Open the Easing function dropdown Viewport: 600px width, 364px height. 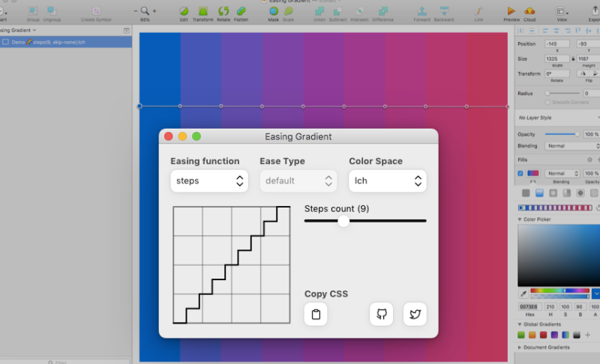[x=209, y=181]
